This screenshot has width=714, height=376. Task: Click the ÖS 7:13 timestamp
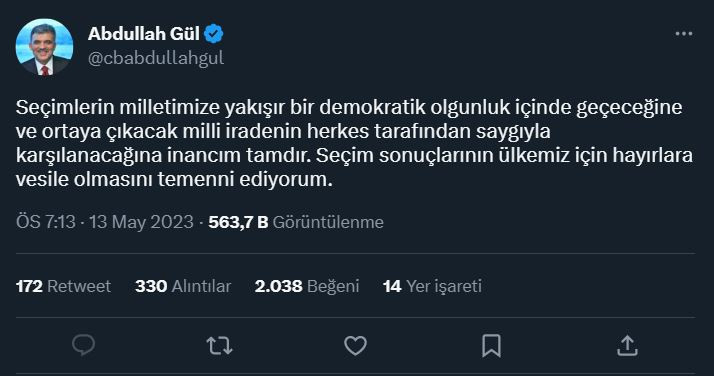point(46,222)
